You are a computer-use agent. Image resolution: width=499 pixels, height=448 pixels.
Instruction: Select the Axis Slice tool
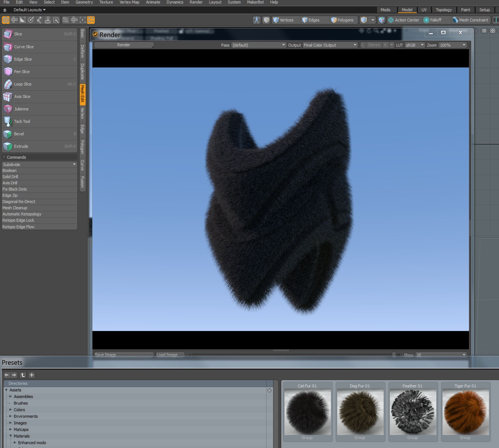(x=22, y=96)
